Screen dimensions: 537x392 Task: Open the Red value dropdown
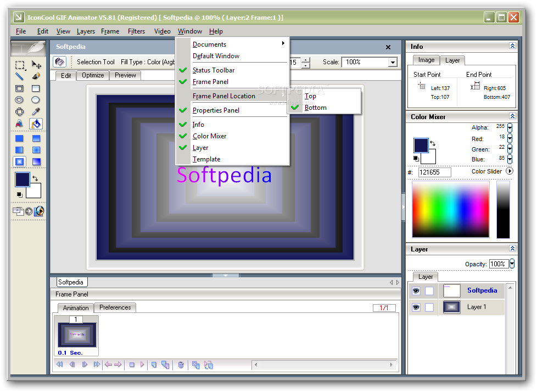coord(510,138)
